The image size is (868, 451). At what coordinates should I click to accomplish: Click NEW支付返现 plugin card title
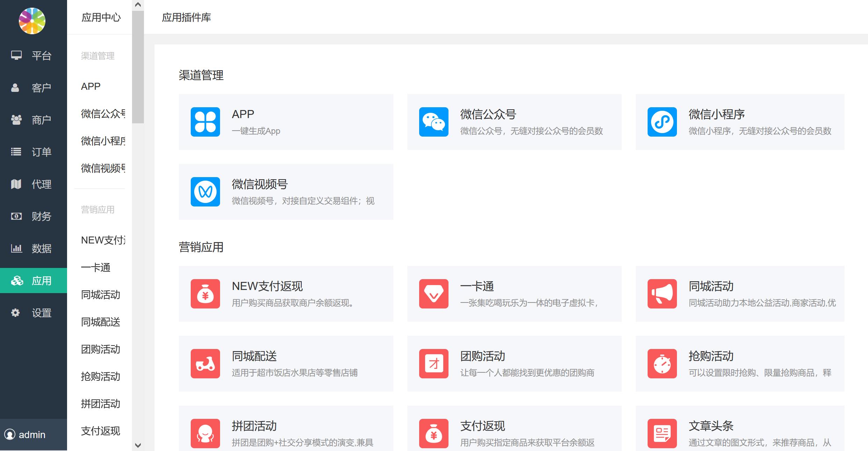point(267,286)
